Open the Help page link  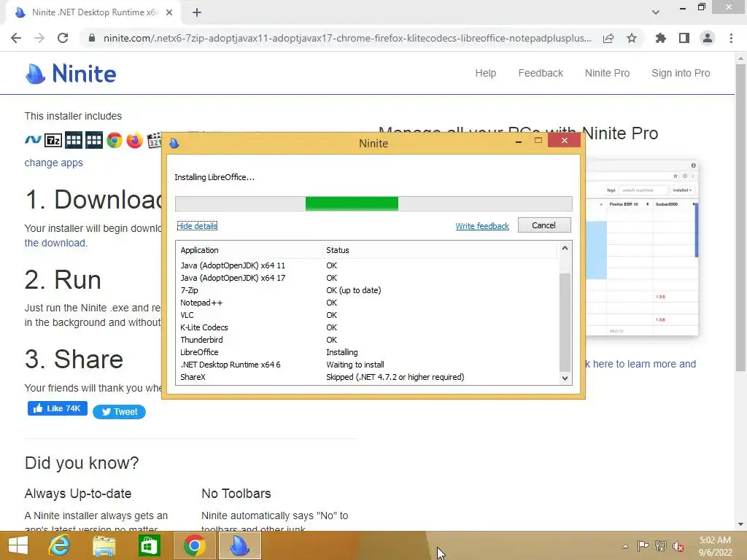pos(485,73)
